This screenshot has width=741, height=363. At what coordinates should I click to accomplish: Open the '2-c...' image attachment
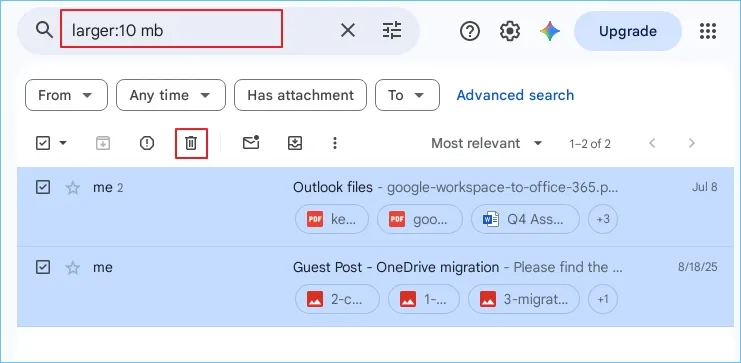point(337,299)
